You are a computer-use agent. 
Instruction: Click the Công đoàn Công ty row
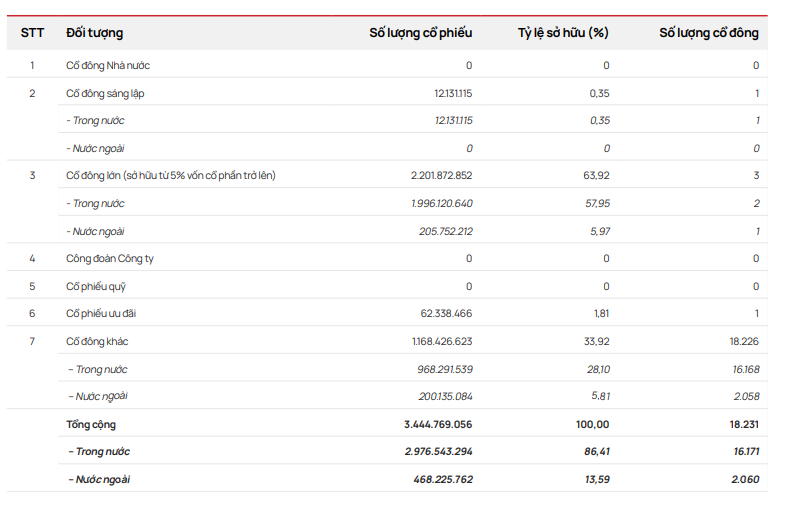point(110,258)
